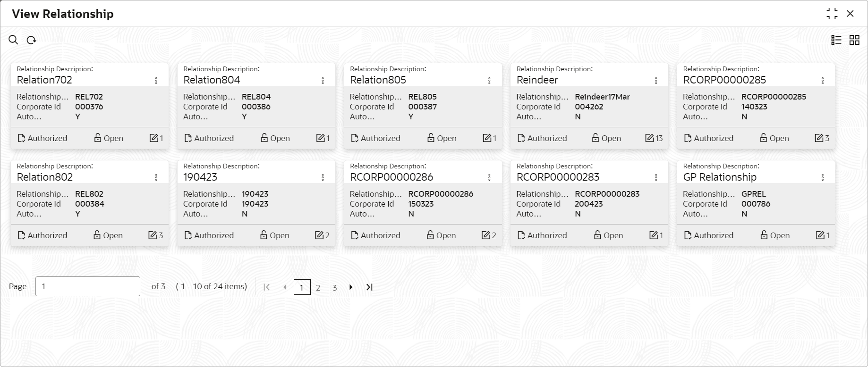
Task: Click the Open lock icon on Relation804 card
Action: [264, 138]
